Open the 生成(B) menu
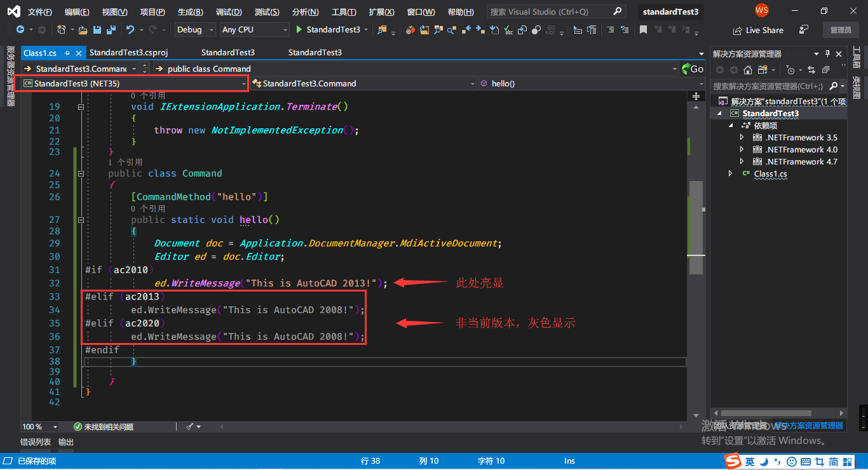The width and height of the screenshot is (868, 470). click(x=191, y=12)
